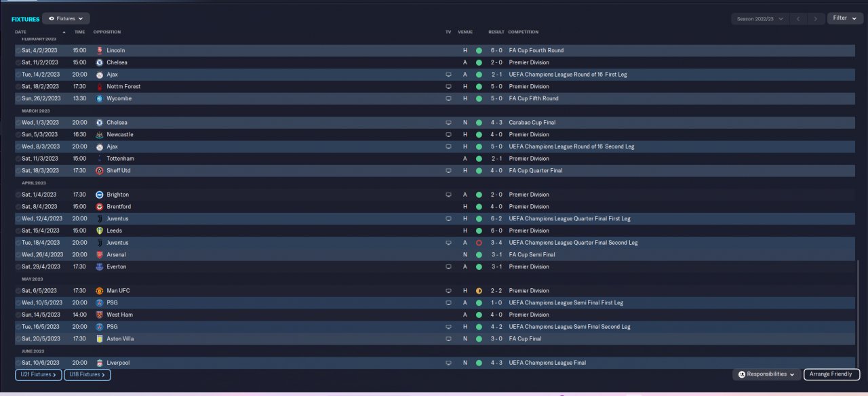This screenshot has width=868, height=396.
Task: Click the Tottenham club badge
Action: click(99, 159)
